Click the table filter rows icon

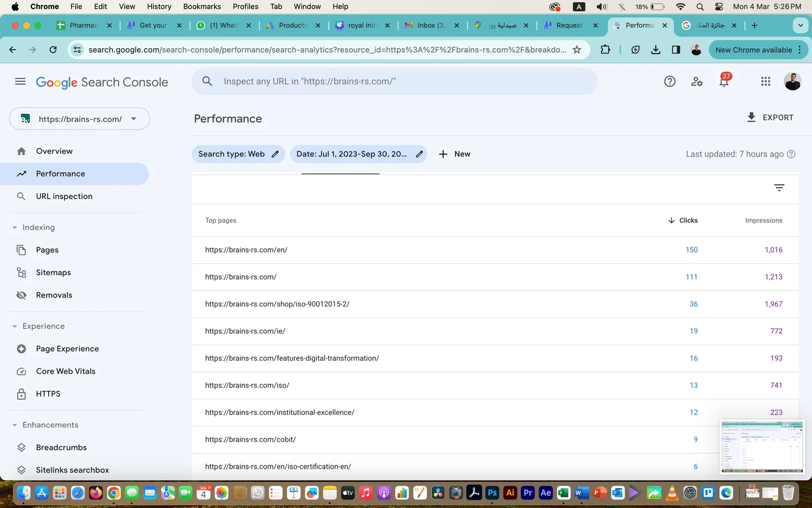(x=779, y=188)
